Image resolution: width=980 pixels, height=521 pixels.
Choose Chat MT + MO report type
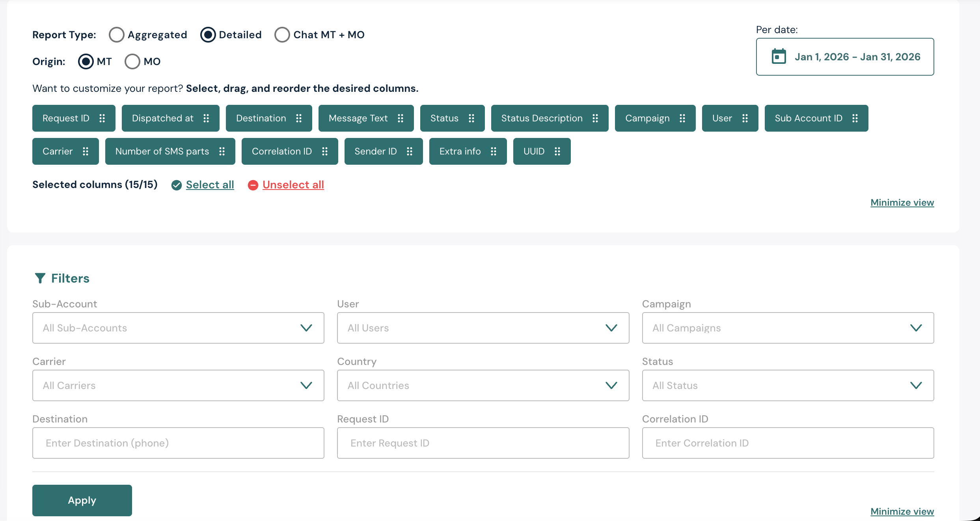pyautogui.click(x=282, y=35)
